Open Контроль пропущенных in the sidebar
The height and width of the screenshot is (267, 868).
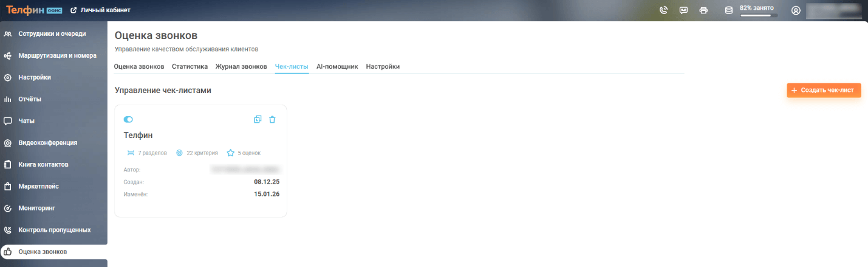click(x=54, y=230)
